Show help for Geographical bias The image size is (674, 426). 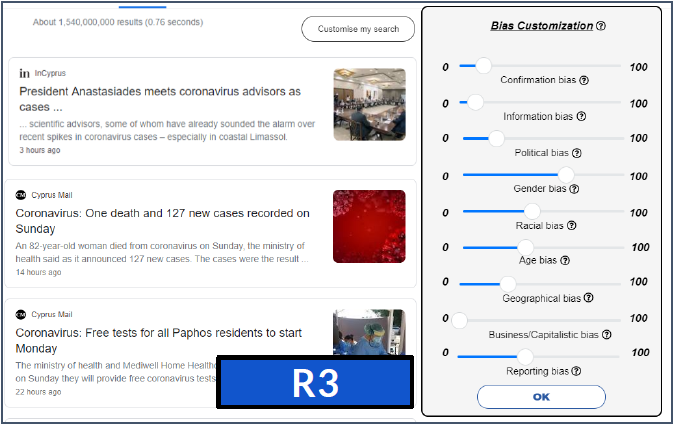589,297
